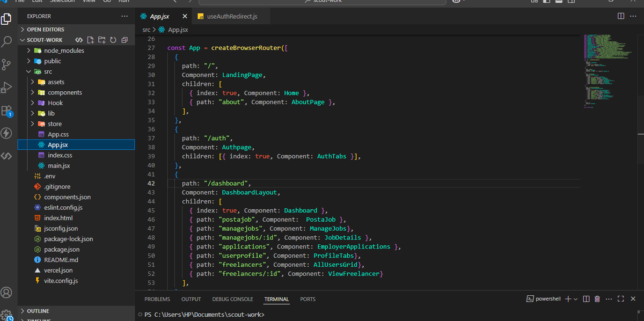Open index.css in the file tree
This screenshot has height=321, width=644.
[x=76, y=155]
